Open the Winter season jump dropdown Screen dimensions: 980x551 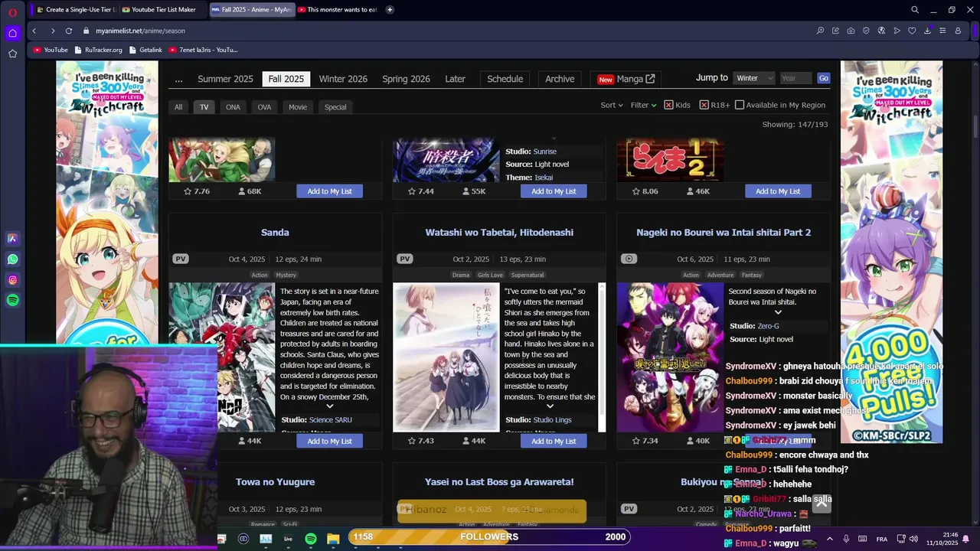pyautogui.click(x=753, y=78)
